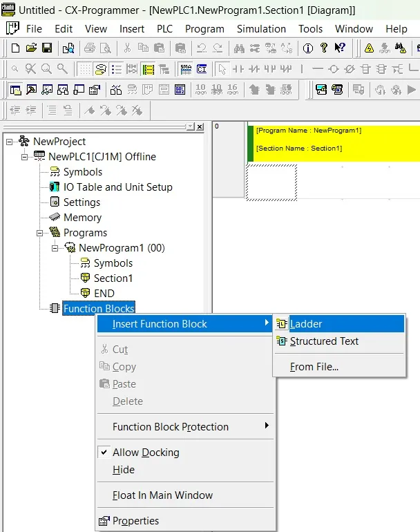The width and height of the screenshot is (420, 532).
Task: Click the Print Preview icon beside the Save icon
Action: (x=68, y=48)
